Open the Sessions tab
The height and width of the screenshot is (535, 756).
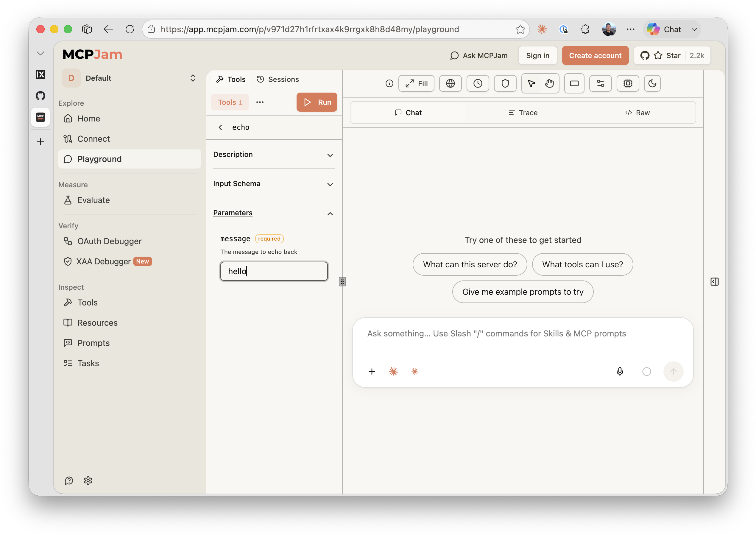[x=278, y=79]
